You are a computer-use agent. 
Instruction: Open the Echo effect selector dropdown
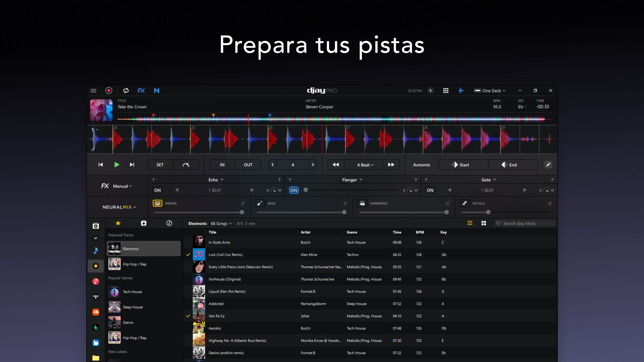[x=216, y=180]
